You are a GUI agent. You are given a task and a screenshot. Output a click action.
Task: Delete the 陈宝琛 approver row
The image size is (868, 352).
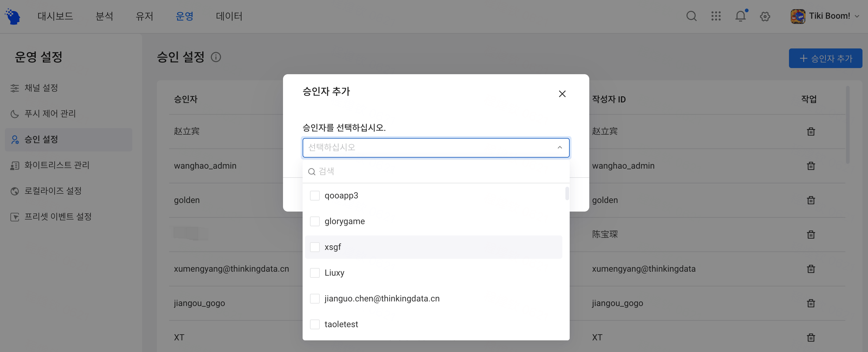click(x=811, y=235)
